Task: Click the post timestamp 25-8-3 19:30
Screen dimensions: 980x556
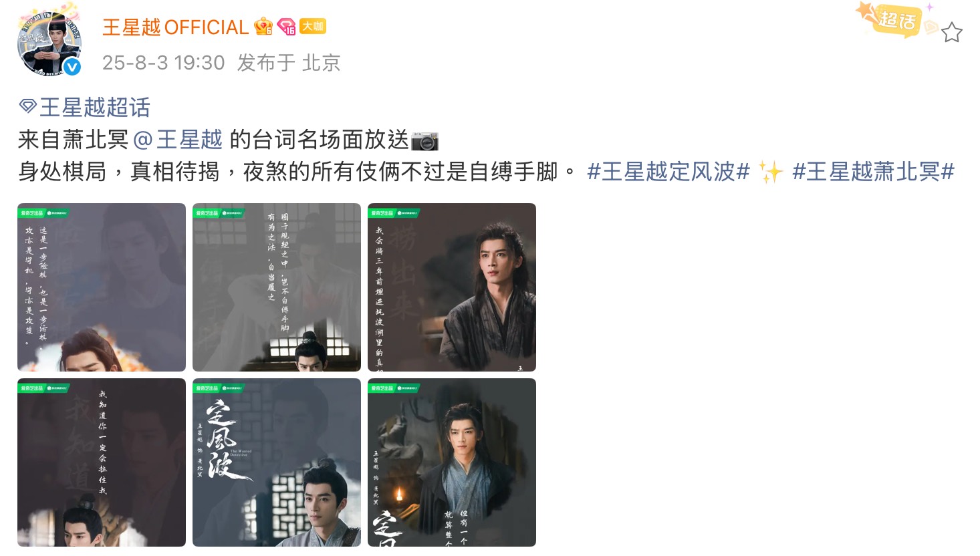Action: (163, 63)
